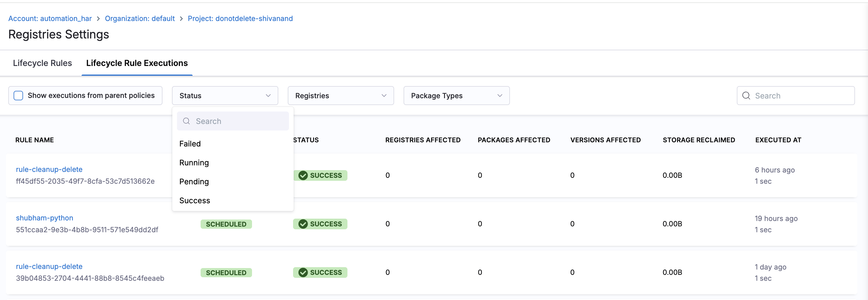Select Lifecycle Rule Executions tab
Viewport: 868px width, 300px height.
click(x=137, y=63)
